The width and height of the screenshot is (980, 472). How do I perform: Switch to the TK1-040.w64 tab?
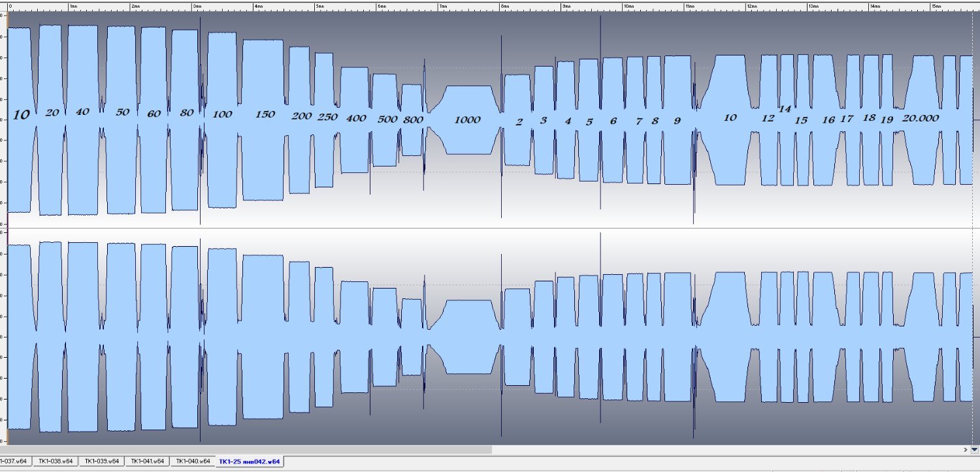(x=193, y=462)
